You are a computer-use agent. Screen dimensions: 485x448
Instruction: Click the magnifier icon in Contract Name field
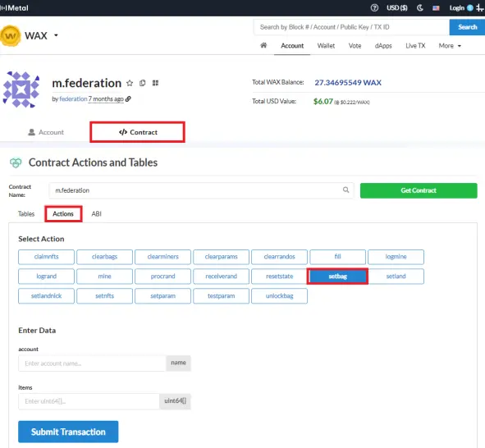(345, 190)
